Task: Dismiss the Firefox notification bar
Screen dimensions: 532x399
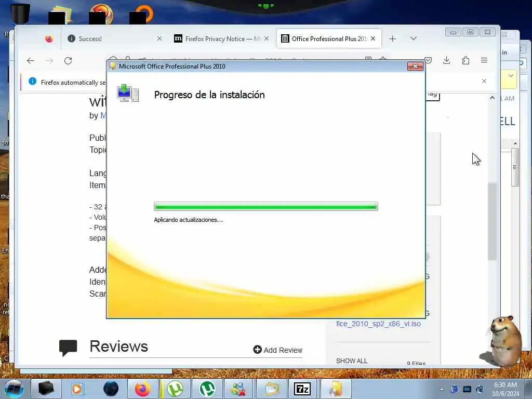Action: (x=484, y=81)
